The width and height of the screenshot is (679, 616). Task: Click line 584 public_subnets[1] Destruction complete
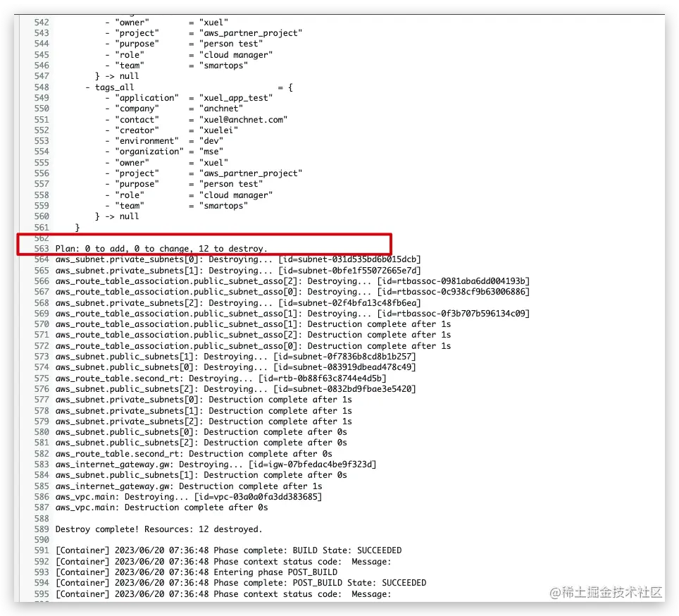point(201,475)
